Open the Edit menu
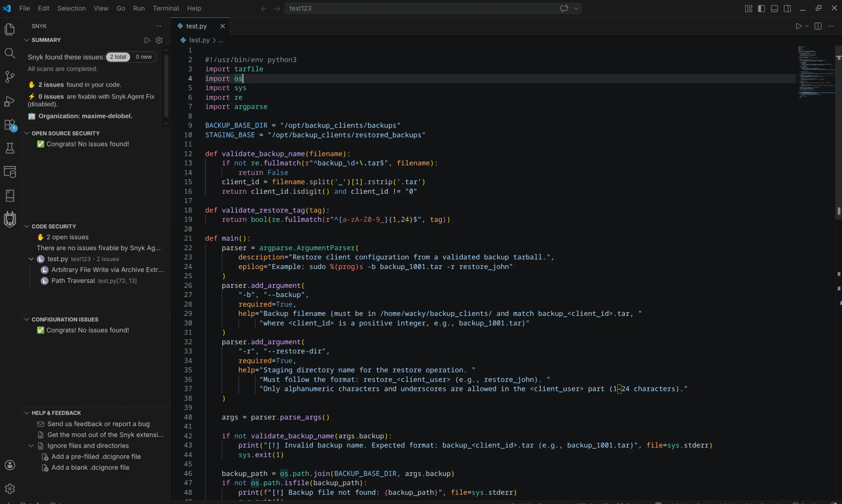 coord(44,9)
